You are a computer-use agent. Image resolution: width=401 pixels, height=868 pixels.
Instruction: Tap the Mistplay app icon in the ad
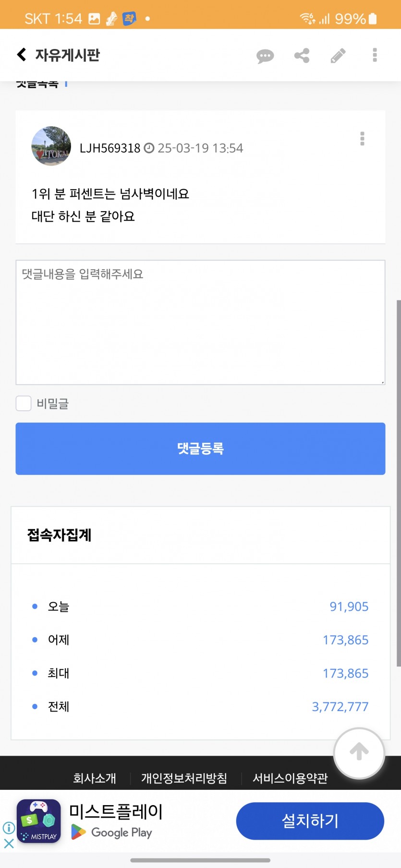click(39, 821)
